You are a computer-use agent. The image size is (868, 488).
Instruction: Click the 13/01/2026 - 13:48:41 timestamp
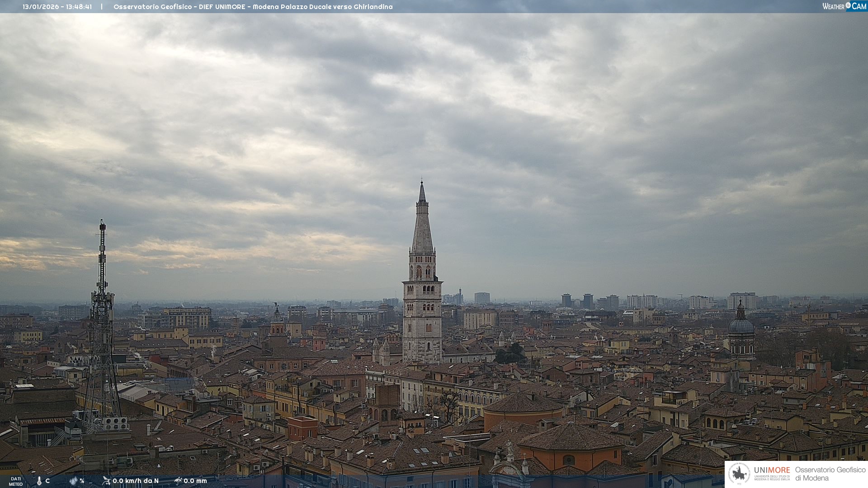click(57, 7)
